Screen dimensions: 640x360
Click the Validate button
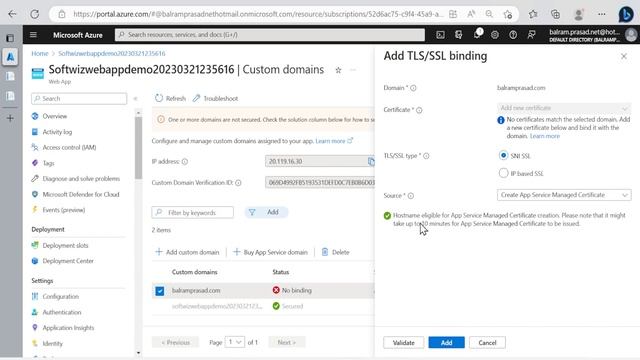403,342
